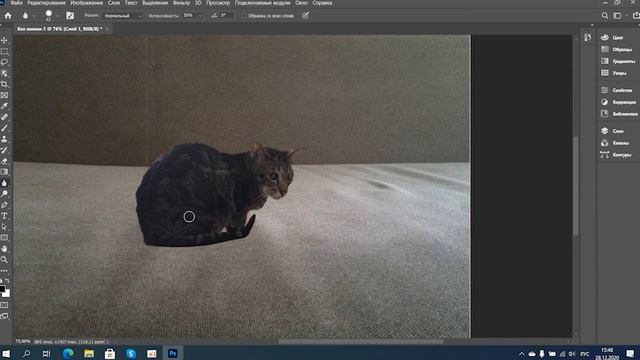The width and height of the screenshot is (640, 360).
Task: Open the Каналы panel
Action: pyautogui.click(x=615, y=143)
